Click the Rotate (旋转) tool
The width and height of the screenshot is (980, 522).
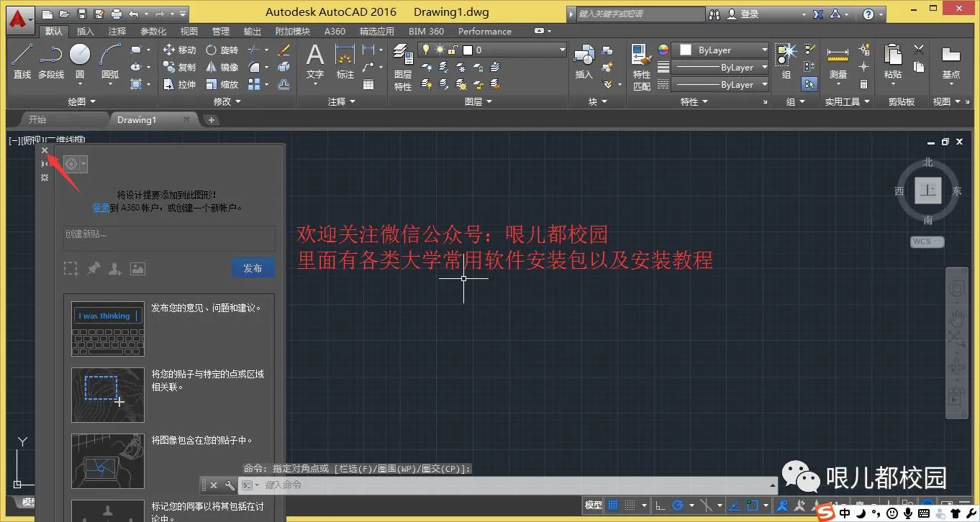click(222, 50)
